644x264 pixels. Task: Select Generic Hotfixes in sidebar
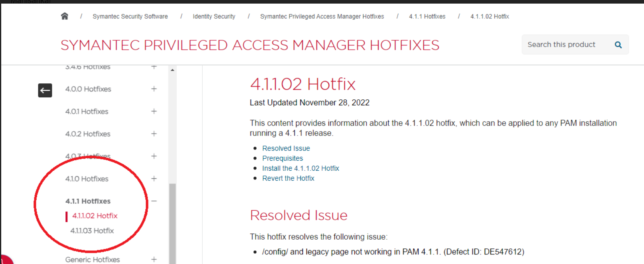pos(93,260)
